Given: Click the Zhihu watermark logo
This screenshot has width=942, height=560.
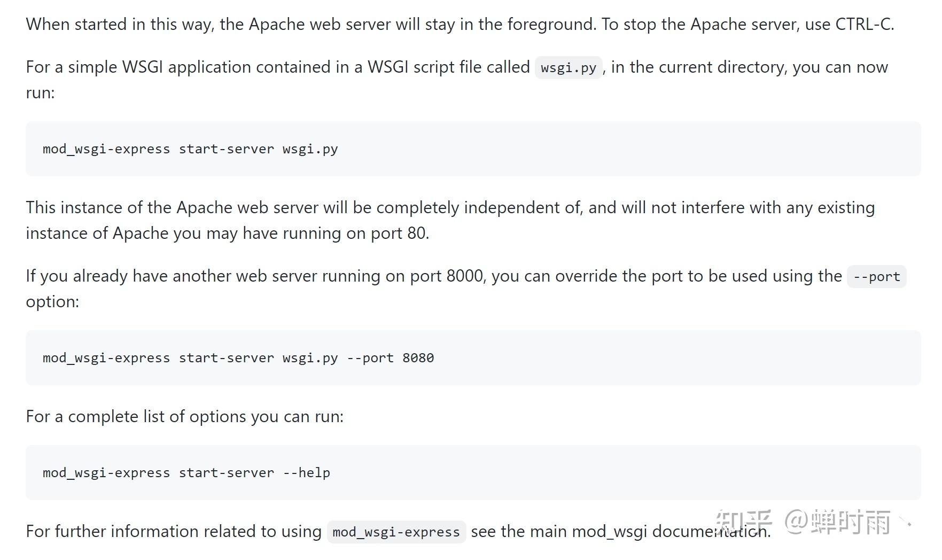Looking at the screenshot, I should pos(743,523).
